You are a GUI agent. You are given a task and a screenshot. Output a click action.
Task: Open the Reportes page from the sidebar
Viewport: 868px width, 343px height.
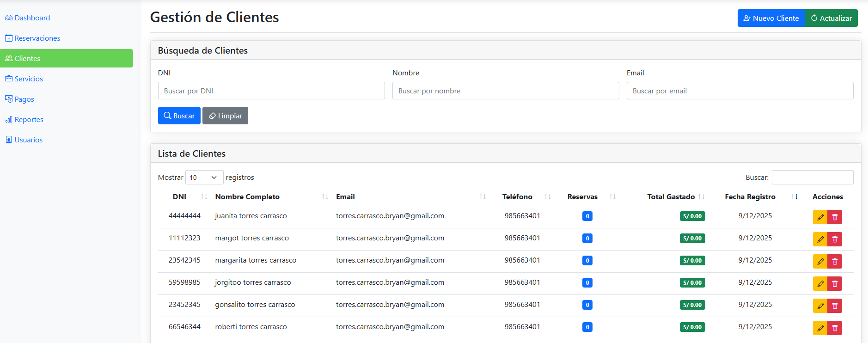point(29,120)
